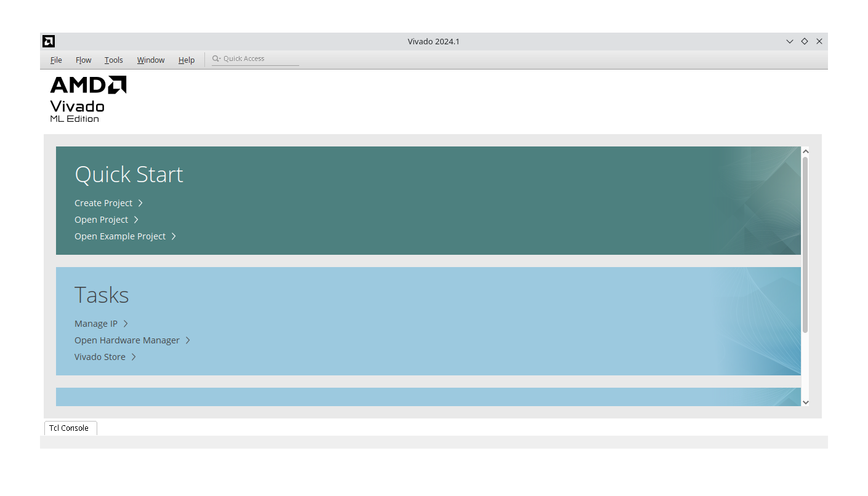Open the Flow menu

[83, 60]
